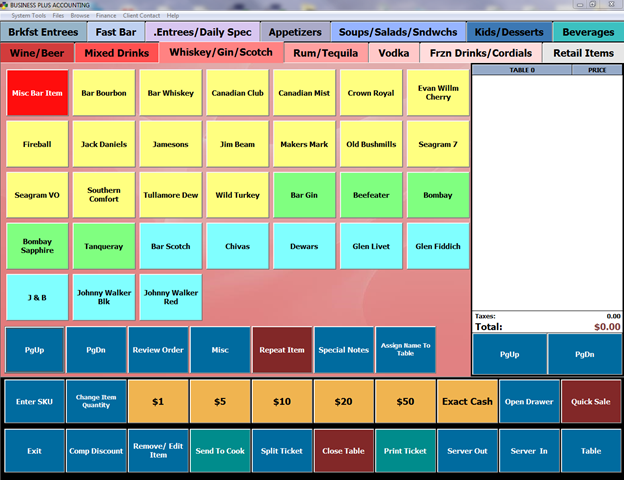
Task: Add Bar Scotch to the order
Action: point(171,246)
